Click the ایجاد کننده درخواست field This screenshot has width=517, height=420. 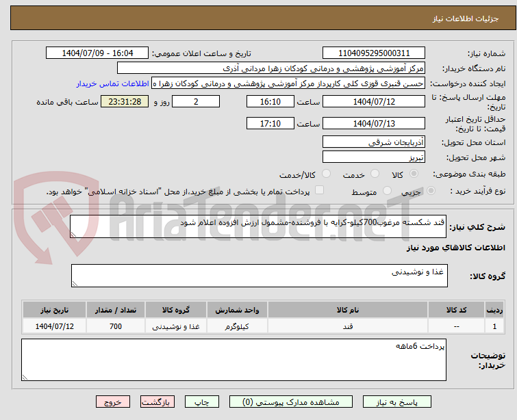click(x=288, y=83)
